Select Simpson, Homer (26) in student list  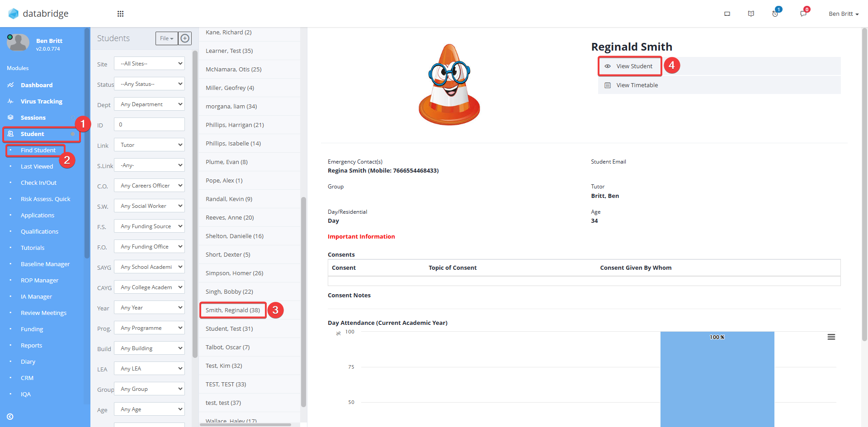point(250,273)
